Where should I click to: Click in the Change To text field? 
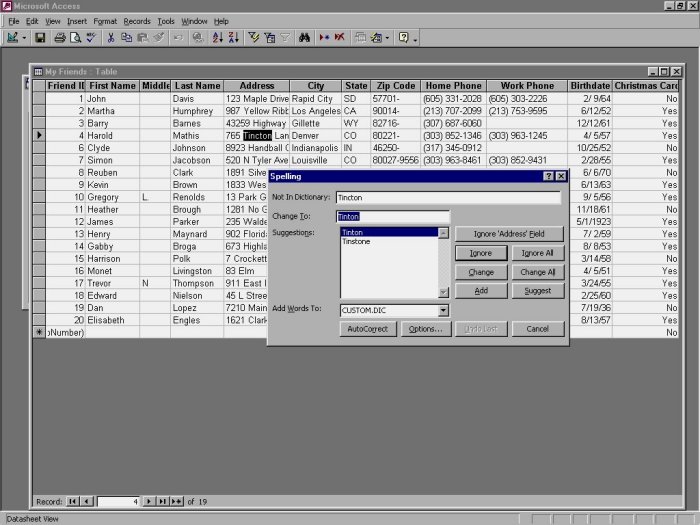(393, 216)
